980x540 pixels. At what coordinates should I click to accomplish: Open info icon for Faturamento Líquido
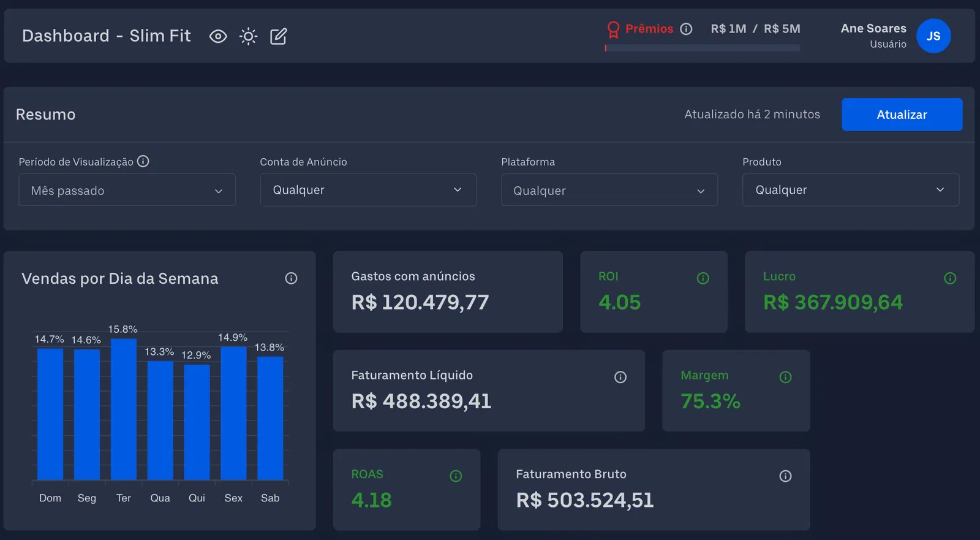click(620, 377)
